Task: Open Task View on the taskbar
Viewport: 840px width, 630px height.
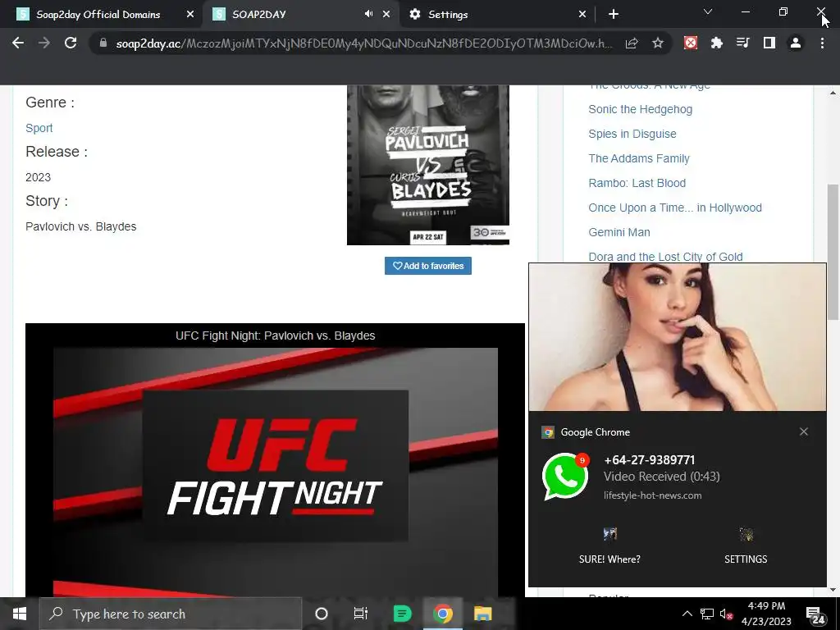Action: [361, 614]
